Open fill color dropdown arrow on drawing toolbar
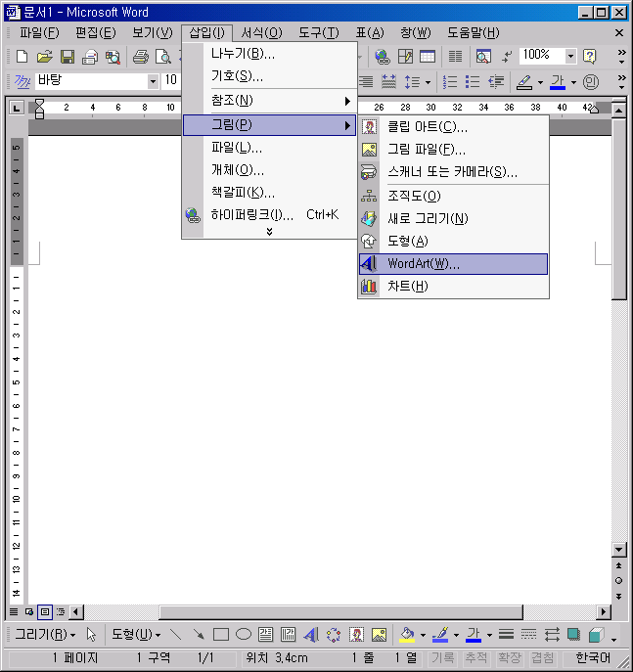Screen dimensions: 633x672 (423, 635)
